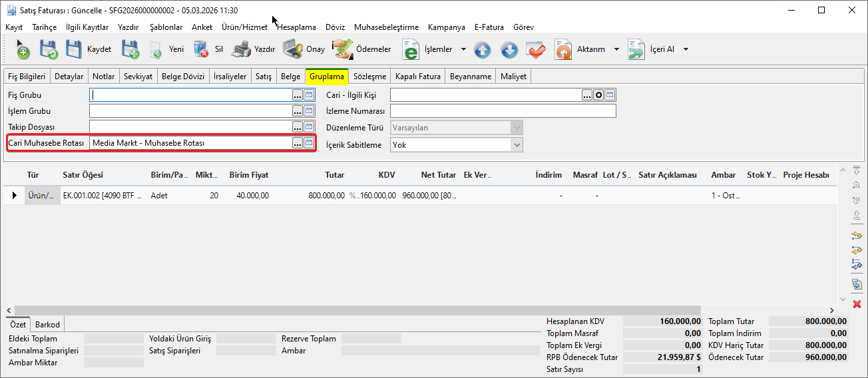Viewport: 868px width, 378px height.
Task: Switch to the Sevkiyat tab
Action: (x=138, y=77)
